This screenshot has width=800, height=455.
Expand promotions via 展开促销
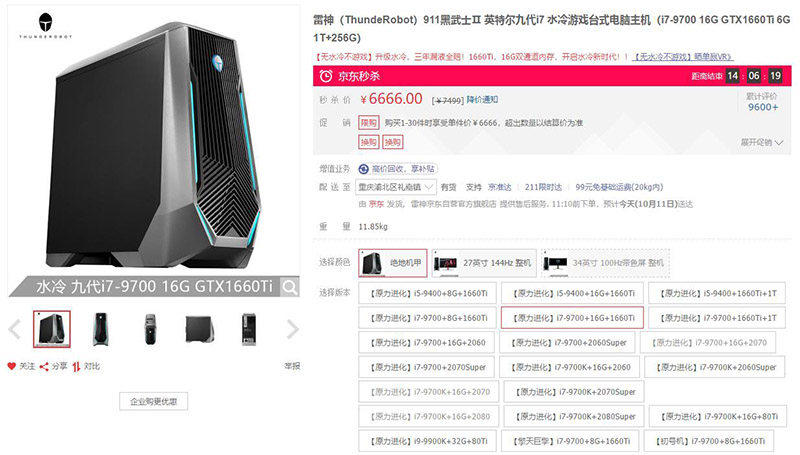[761, 142]
